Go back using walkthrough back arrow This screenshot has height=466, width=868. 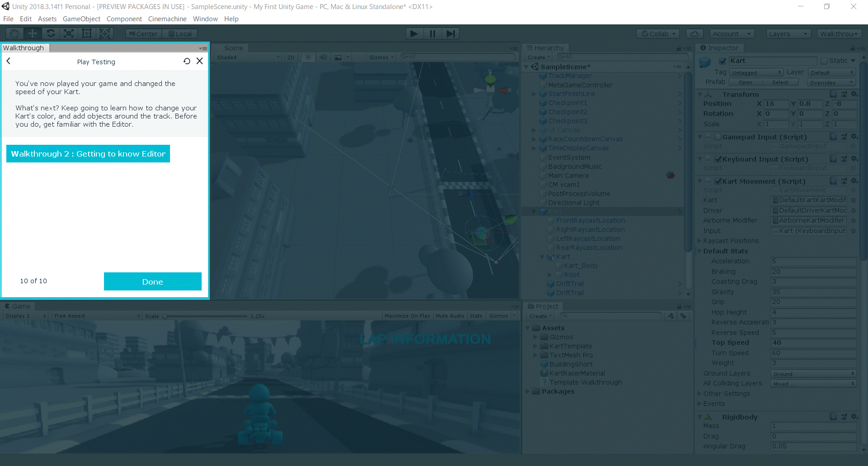coord(9,61)
